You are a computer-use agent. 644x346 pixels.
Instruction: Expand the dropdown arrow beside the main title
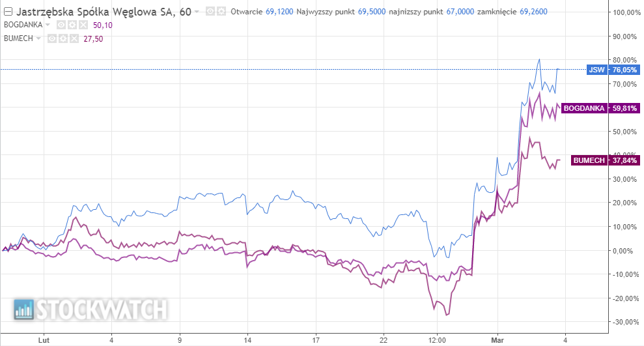pos(197,12)
